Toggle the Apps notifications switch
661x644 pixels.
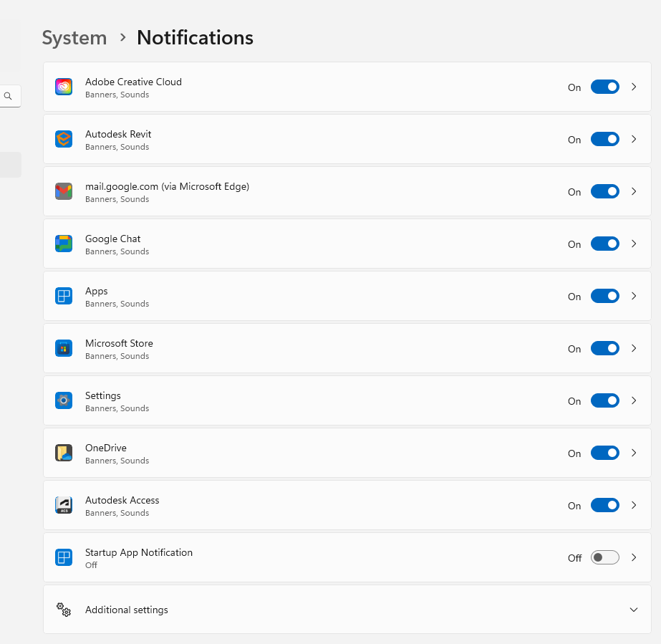pyautogui.click(x=605, y=296)
